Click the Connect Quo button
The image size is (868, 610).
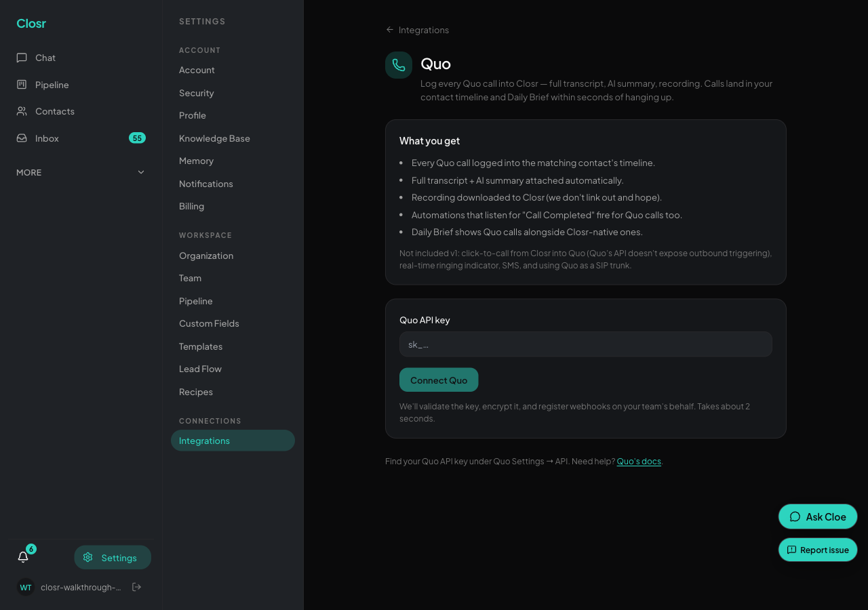439,380
